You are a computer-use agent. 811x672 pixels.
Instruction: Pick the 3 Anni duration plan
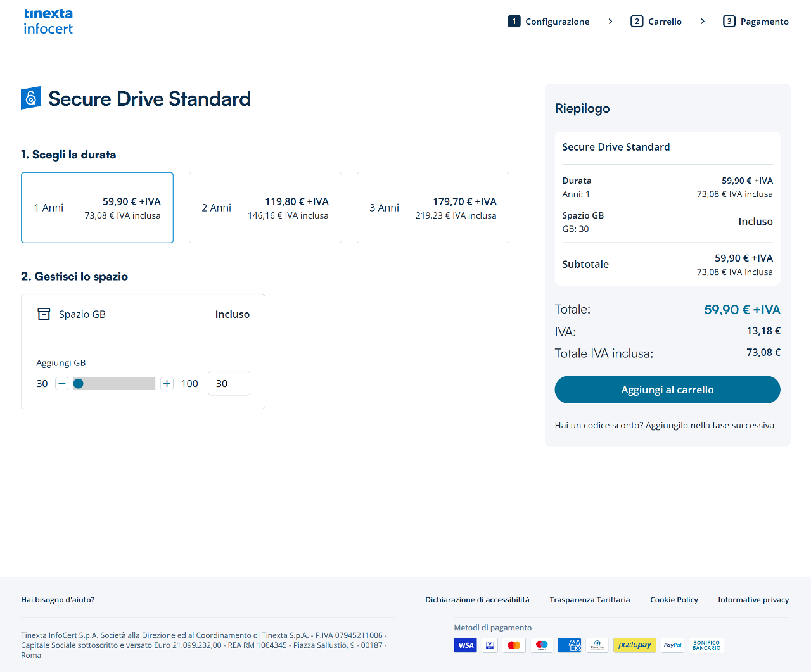click(433, 208)
